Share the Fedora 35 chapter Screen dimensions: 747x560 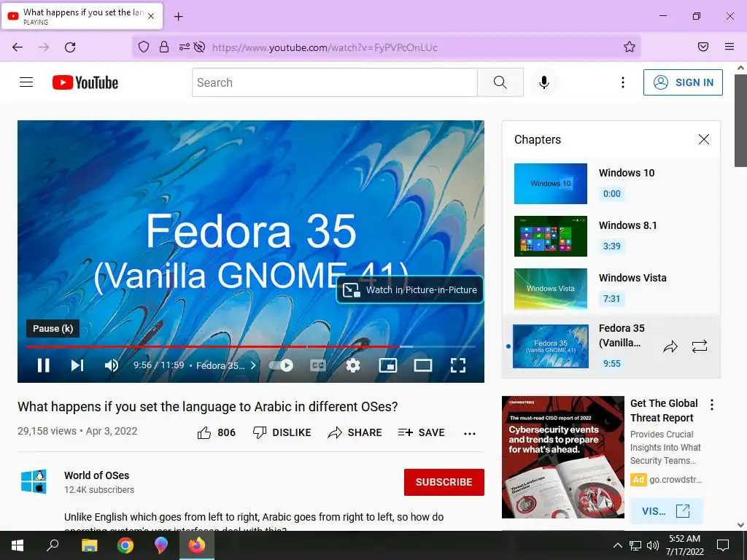670,346
